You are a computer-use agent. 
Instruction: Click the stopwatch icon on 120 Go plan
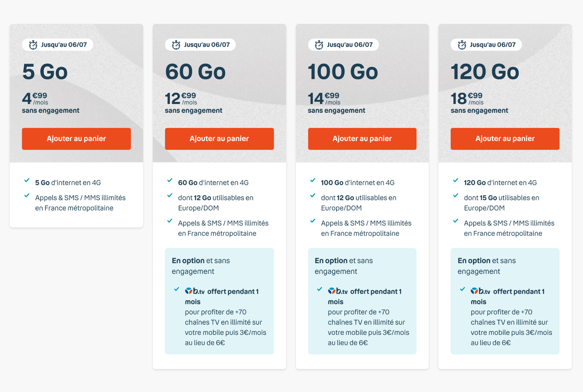462,45
